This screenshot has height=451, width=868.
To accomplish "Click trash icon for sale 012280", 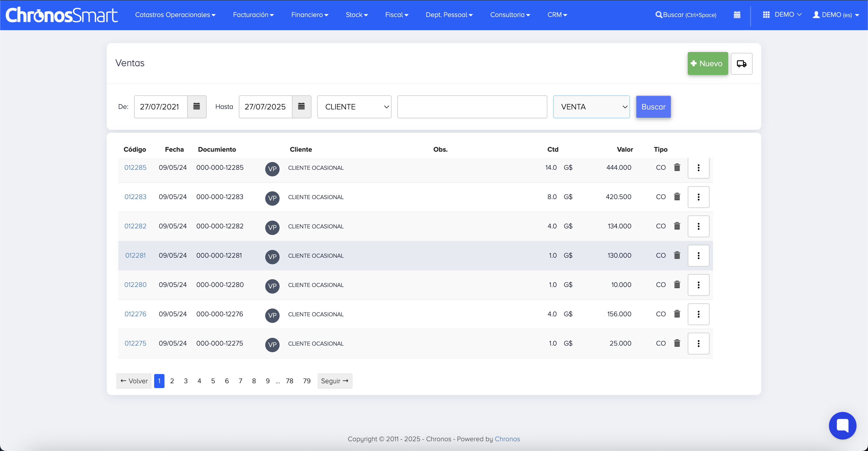I will 677,285.
